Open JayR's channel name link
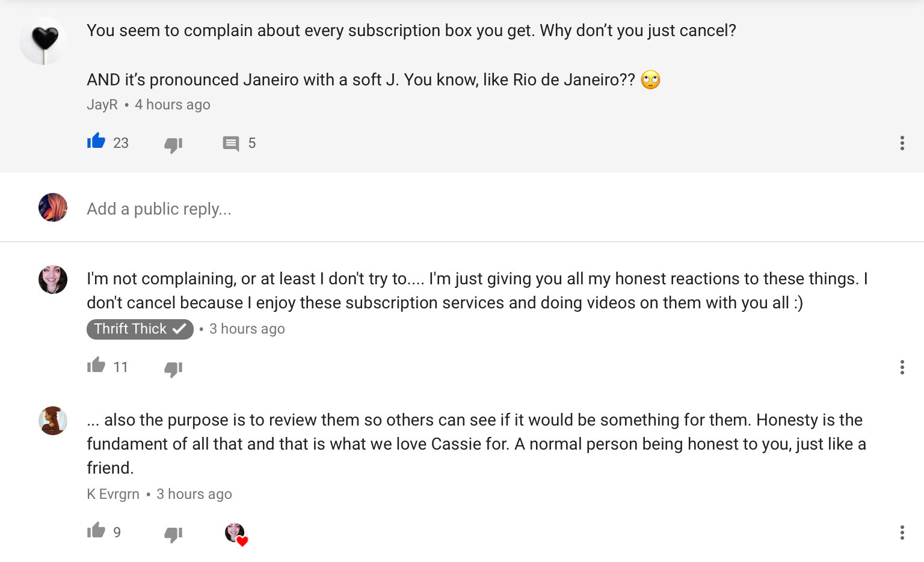 point(102,105)
